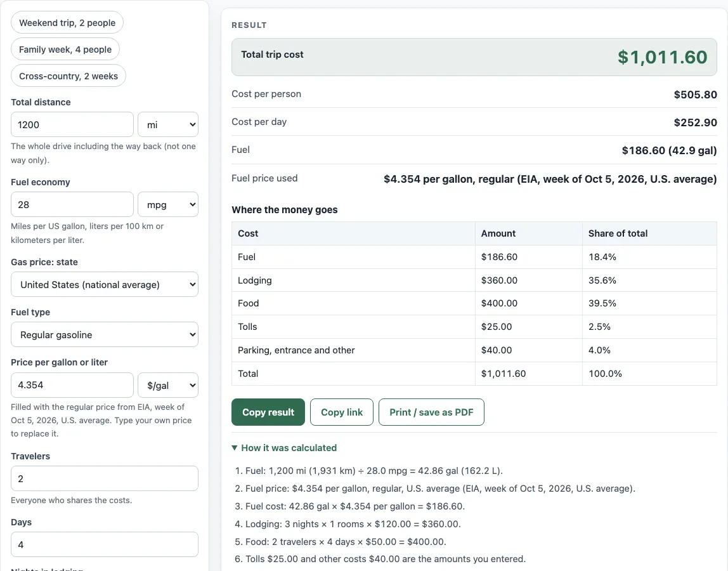Click the Share of total column header
The width and height of the screenshot is (728, 571).
point(649,233)
